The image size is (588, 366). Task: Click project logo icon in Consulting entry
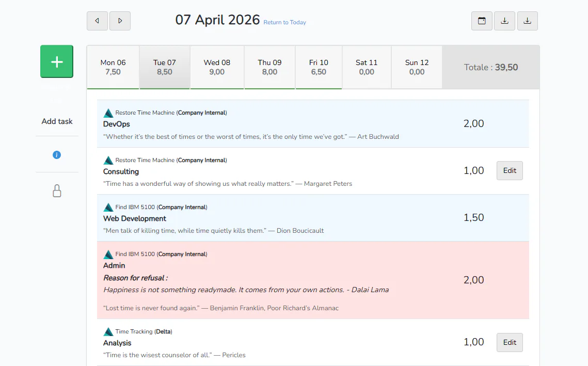coord(108,160)
